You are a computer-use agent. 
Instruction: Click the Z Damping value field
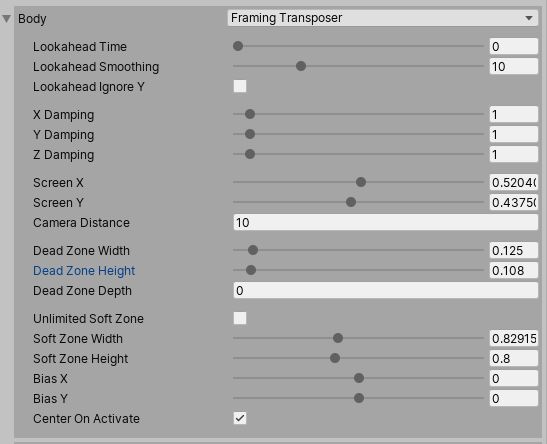coord(514,155)
